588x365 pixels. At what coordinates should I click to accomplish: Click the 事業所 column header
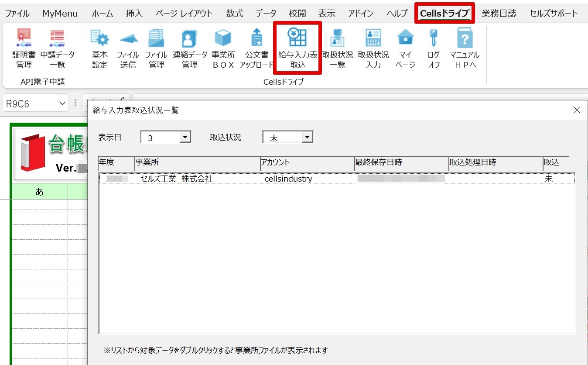click(197, 163)
